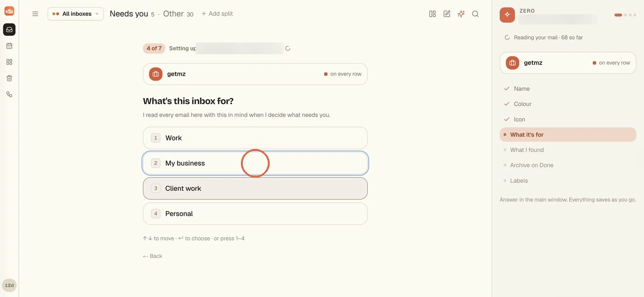Go to the What I found step
The width and height of the screenshot is (644, 297).
pos(568,150)
